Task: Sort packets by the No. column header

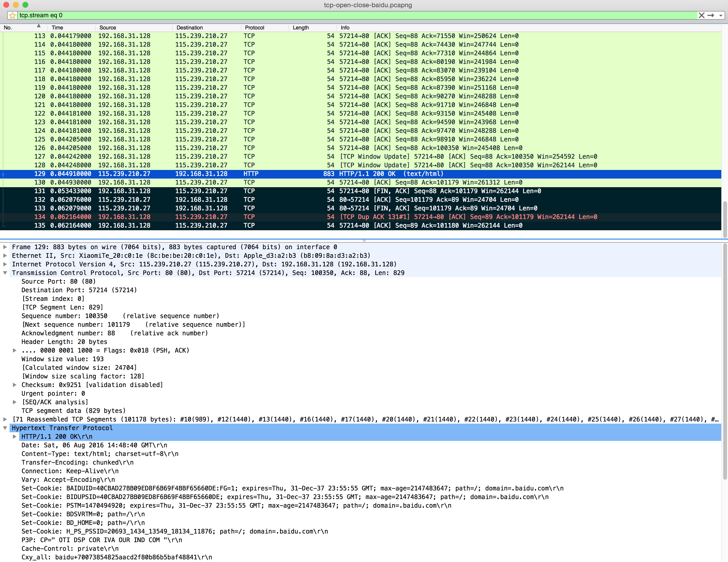Action: (8, 28)
